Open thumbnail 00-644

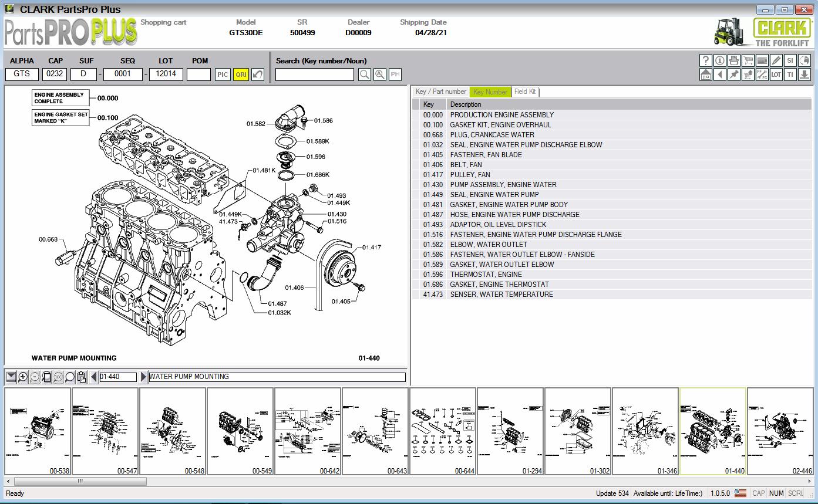tap(443, 431)
